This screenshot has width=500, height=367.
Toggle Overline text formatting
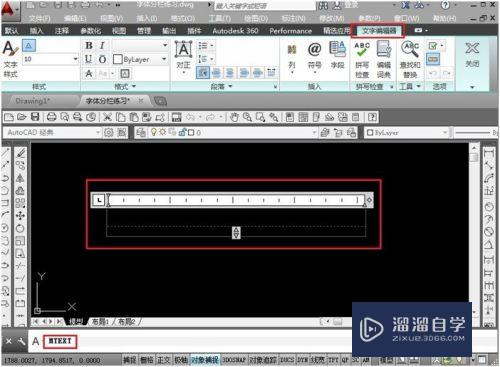point(102,59)
